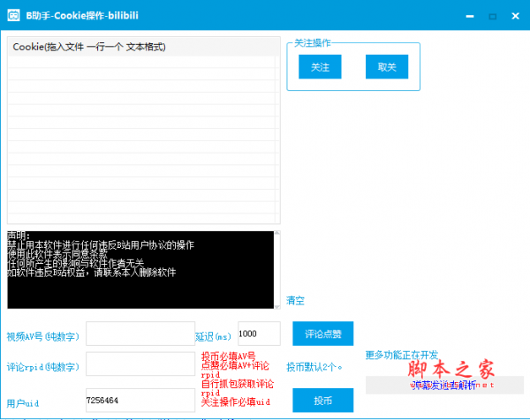Focus the 评论rpid input field
The width and height of the screenshot is (530, 420).
pyautogui.click(x=140, y=364)
